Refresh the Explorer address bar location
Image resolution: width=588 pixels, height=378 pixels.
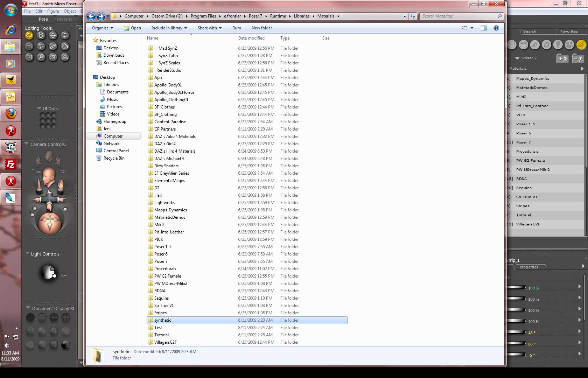coord(413,16)
